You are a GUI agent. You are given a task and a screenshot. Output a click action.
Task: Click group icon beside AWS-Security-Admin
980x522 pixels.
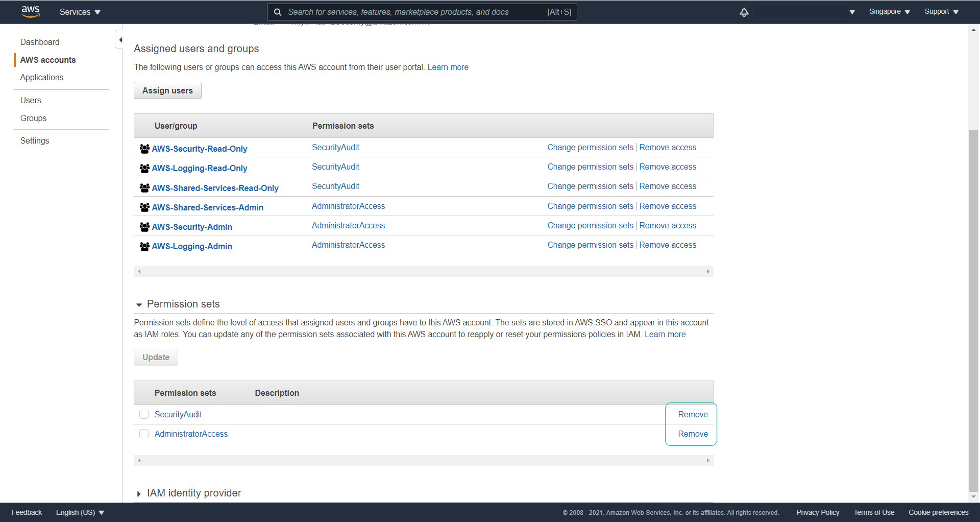tap(144, 227)
